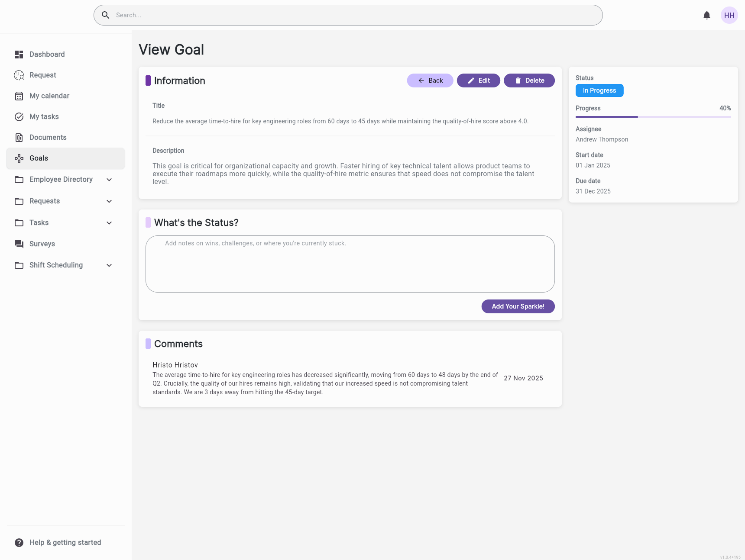Click the Help question mark icon
The height and width of the screenshot is (560, 745).
click(x=19, y=543)
